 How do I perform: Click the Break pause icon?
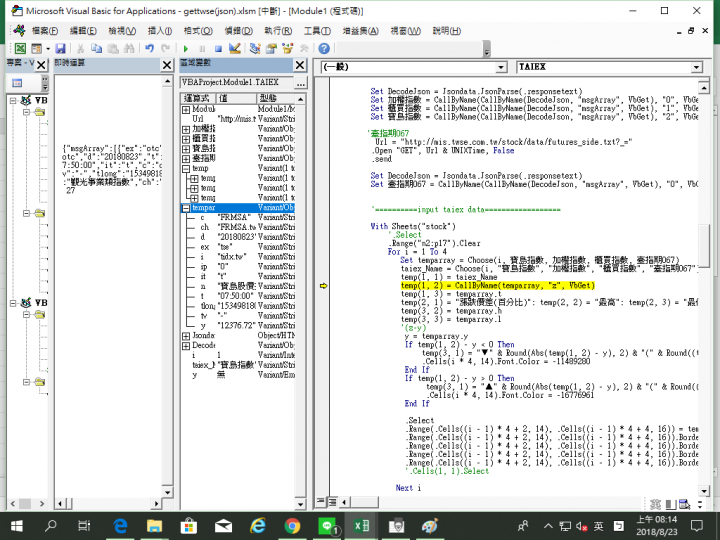click(202, 48)
